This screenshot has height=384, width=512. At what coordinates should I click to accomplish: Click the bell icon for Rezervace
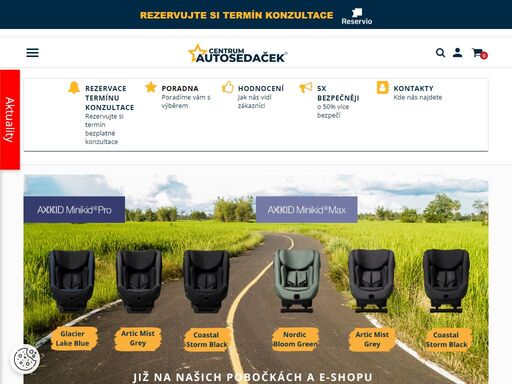[74, 87]
